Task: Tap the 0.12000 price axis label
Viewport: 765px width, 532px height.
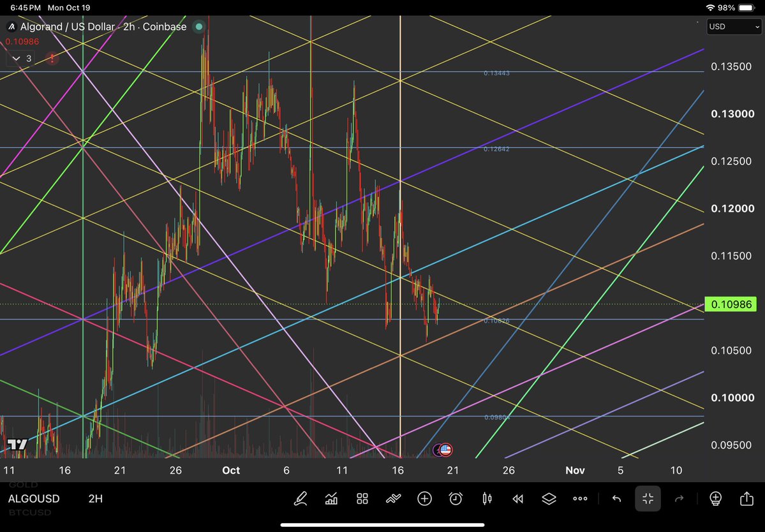Action: [x=732, y=208]
